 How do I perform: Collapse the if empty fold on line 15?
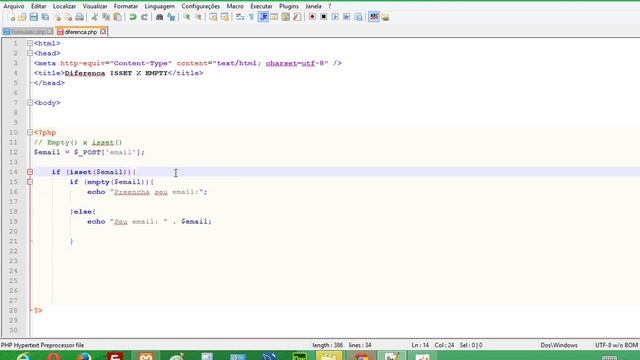click(x=30, y=182)
